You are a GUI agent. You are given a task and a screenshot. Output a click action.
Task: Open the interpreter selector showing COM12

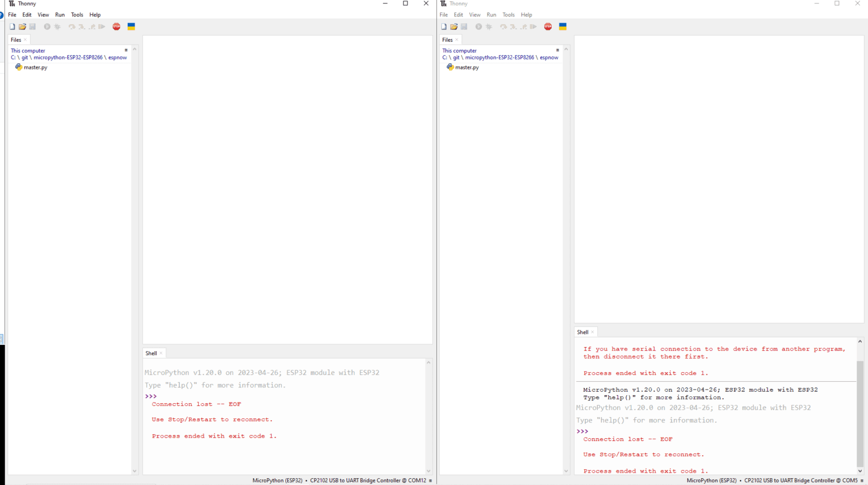click(342, 480)
